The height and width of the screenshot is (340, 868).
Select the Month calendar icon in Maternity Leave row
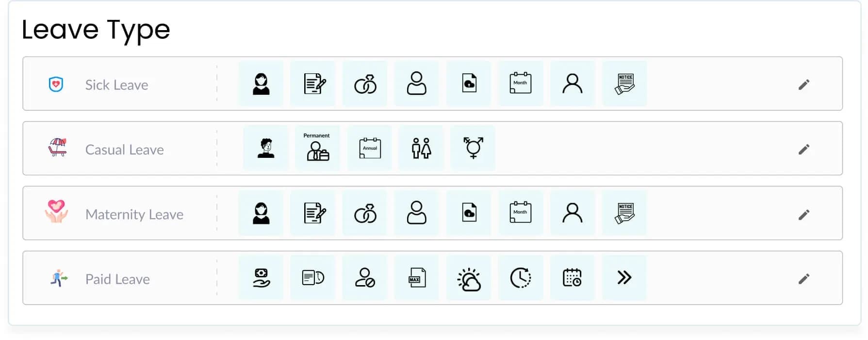(x=520, y=213)
